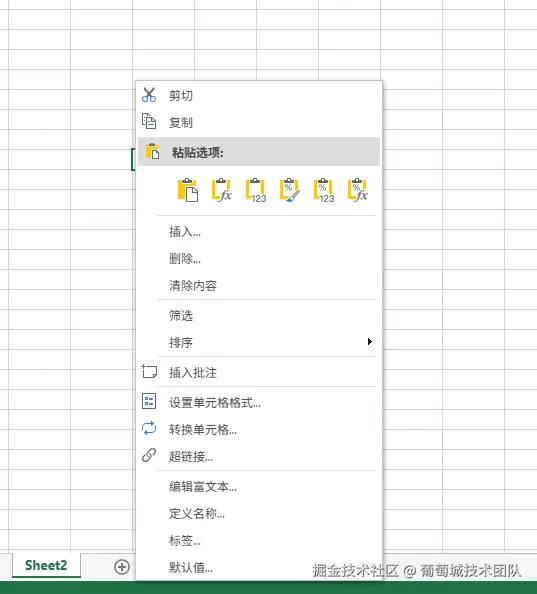Viewport: 537px width, 594px height.
Task: Click the 粘贴选项: header text
Action: pos(198,152)
